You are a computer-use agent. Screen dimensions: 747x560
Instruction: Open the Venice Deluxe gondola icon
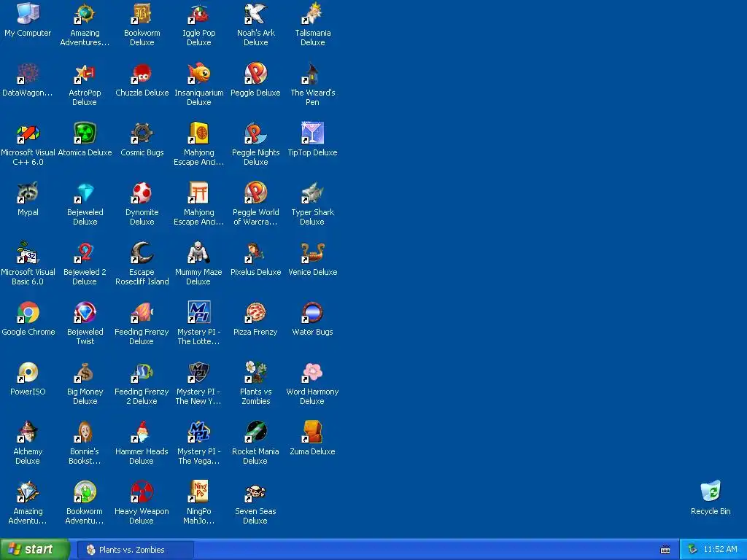pos(312,252)
